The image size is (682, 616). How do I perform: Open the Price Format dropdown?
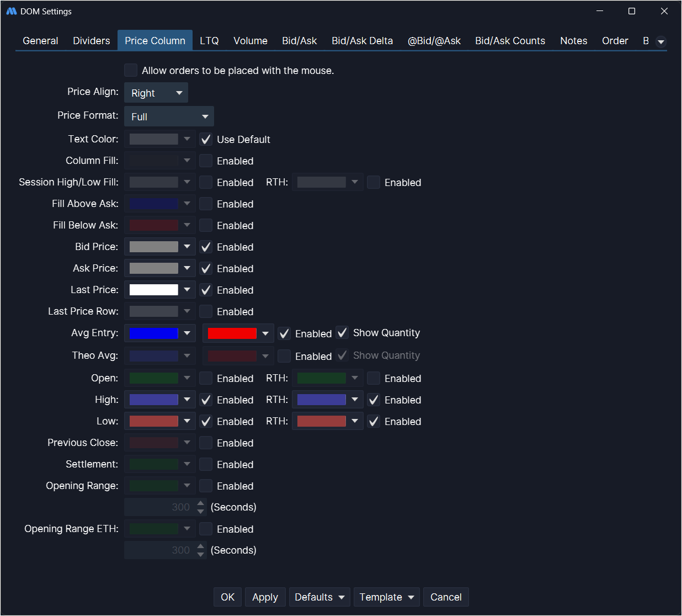pos(169,116)
